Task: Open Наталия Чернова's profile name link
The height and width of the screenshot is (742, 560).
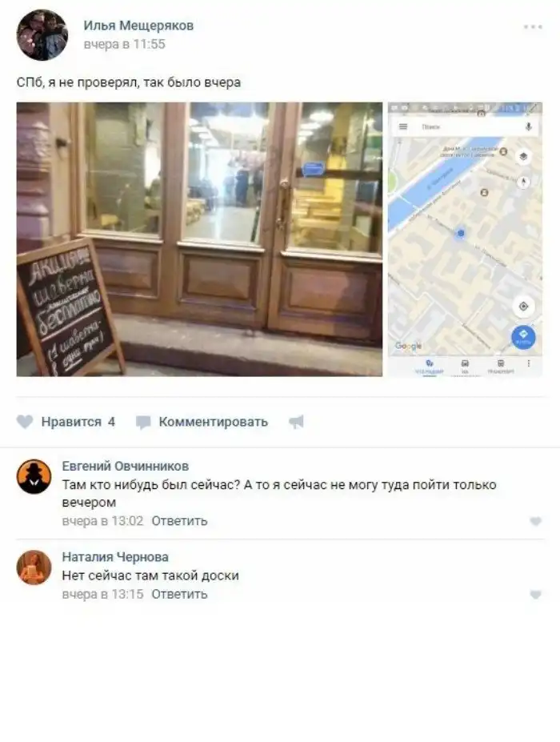Action: pyautogui.click(x=115, y=557)
